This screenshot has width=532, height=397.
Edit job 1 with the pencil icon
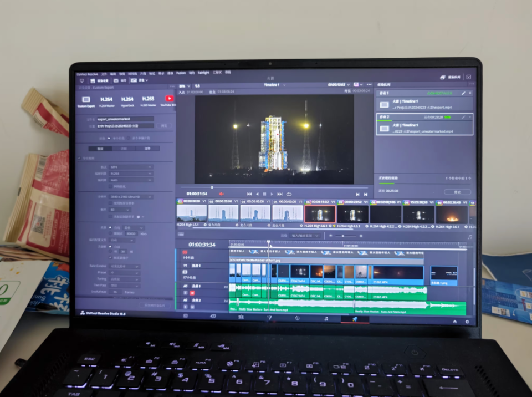pos(463,93)
